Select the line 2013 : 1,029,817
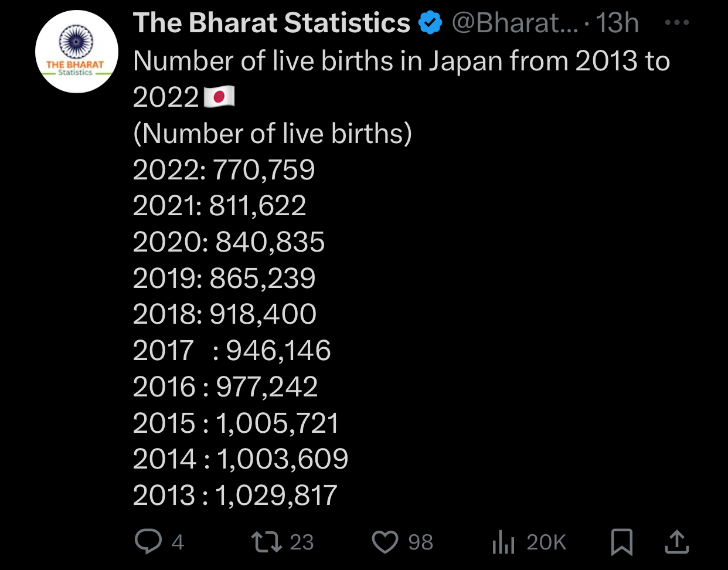 [235, 496]
